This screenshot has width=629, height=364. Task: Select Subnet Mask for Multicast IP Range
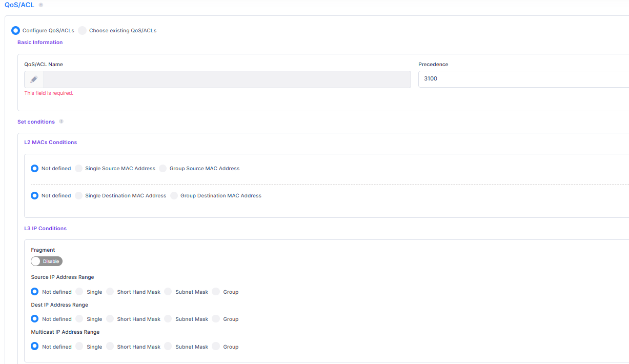168,347
